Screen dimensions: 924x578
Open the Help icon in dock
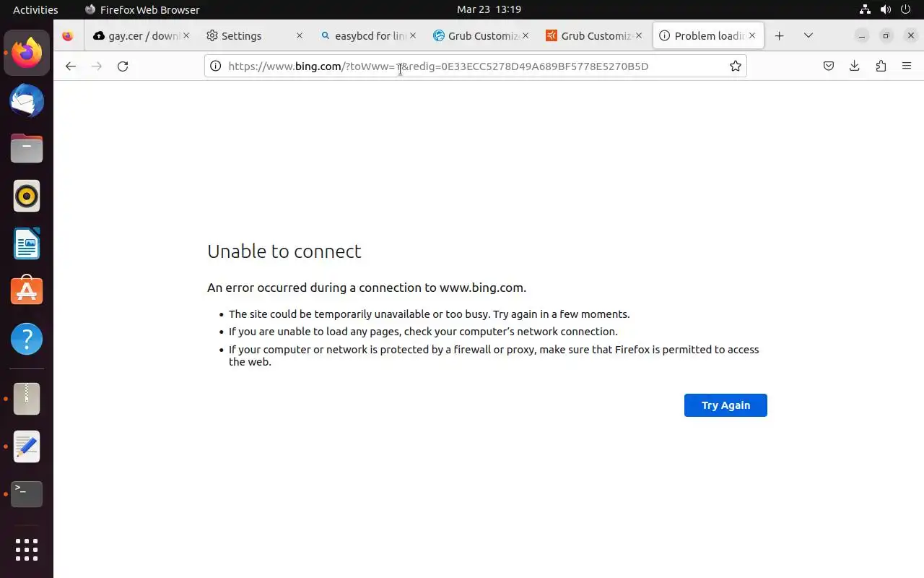click(27, 339)
